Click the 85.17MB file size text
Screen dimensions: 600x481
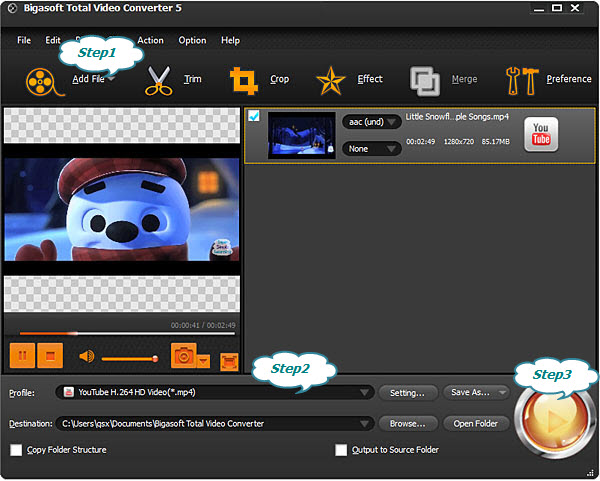(496, 142)
